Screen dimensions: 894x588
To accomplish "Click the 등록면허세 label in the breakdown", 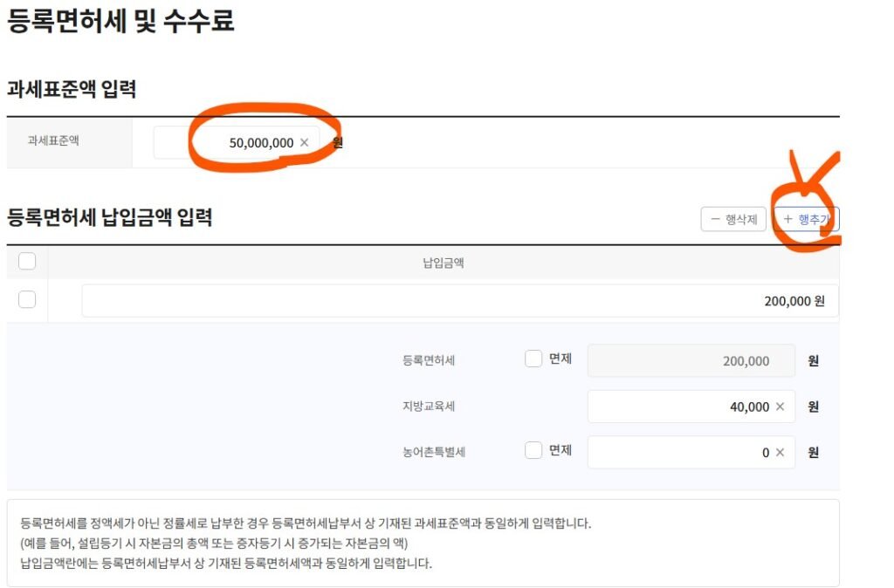I will 429,360.
